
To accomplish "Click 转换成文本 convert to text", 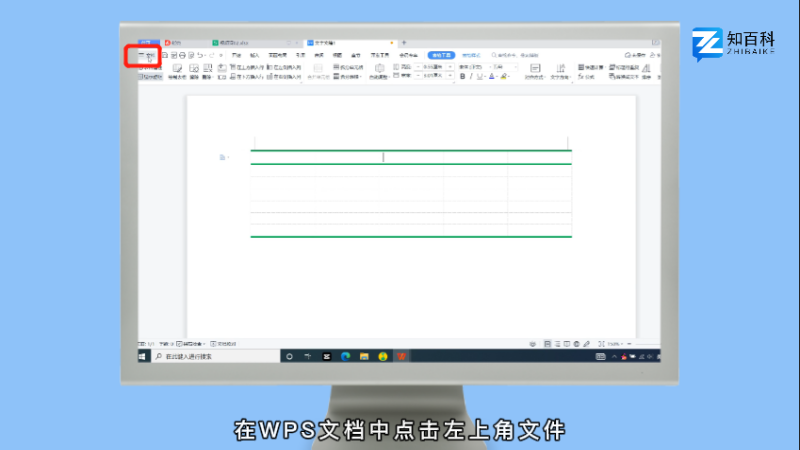I will pyautogui.click(x=624, y=77).
